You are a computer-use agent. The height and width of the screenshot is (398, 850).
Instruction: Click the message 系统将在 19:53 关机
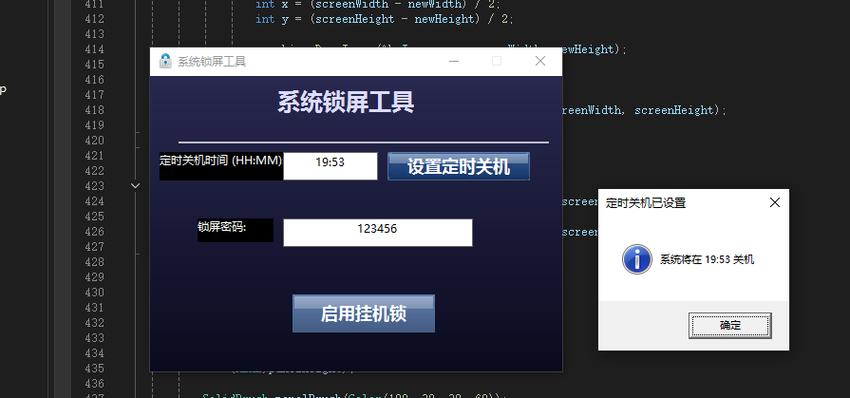tap(706, 259)
